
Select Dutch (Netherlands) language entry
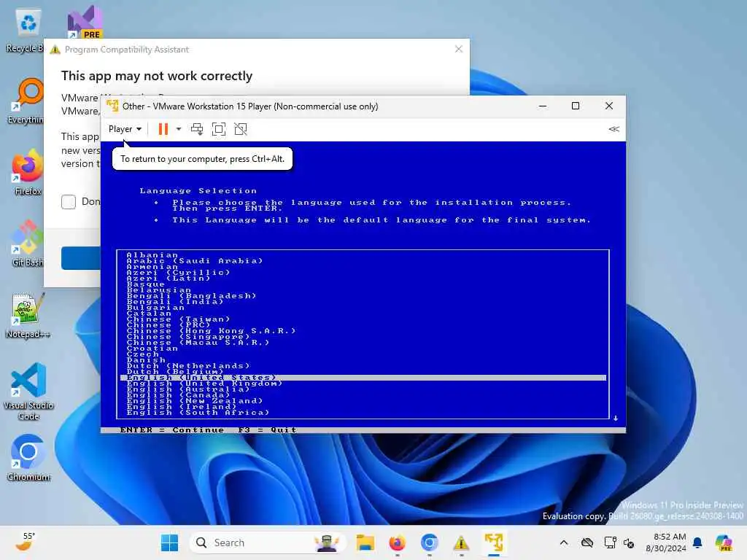[x=188, y=366]
